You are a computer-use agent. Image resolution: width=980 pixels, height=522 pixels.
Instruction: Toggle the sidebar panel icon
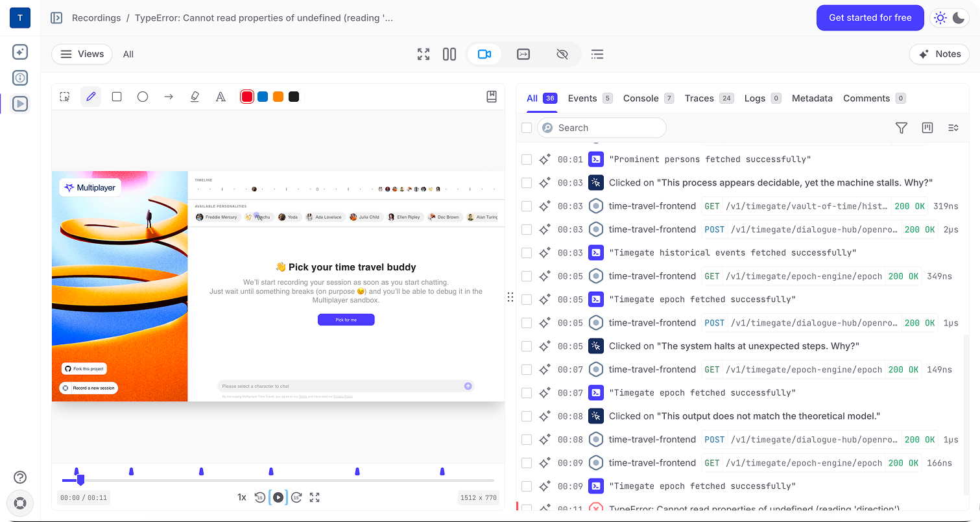56,18
